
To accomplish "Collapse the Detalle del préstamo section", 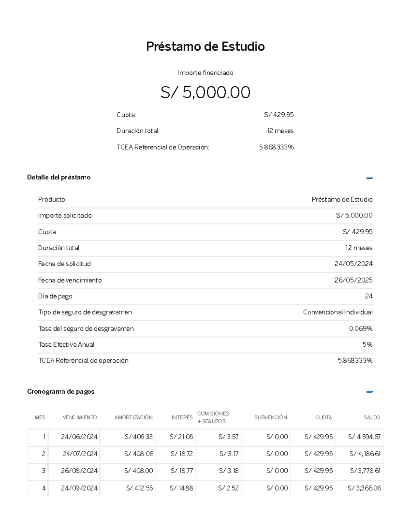I will coord(370,178).
